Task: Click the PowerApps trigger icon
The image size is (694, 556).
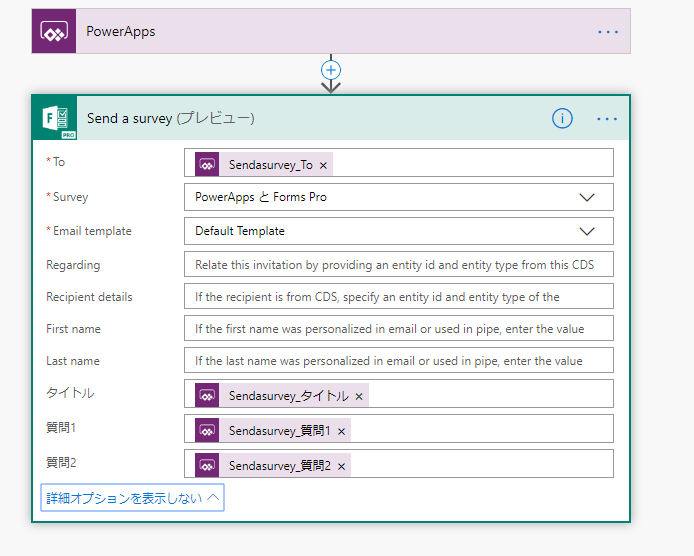Action: pyautogui.click(x=54, y=31)
